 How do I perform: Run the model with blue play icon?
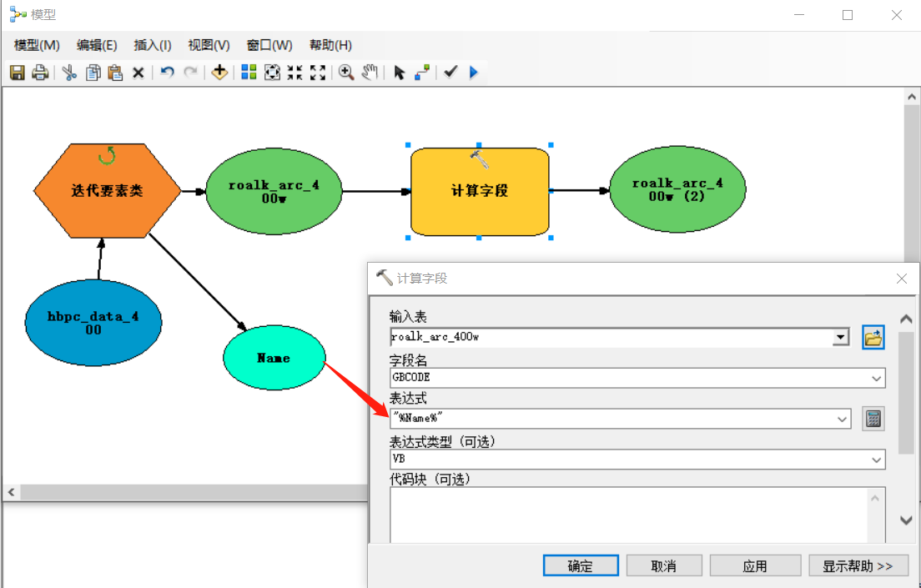474,73
